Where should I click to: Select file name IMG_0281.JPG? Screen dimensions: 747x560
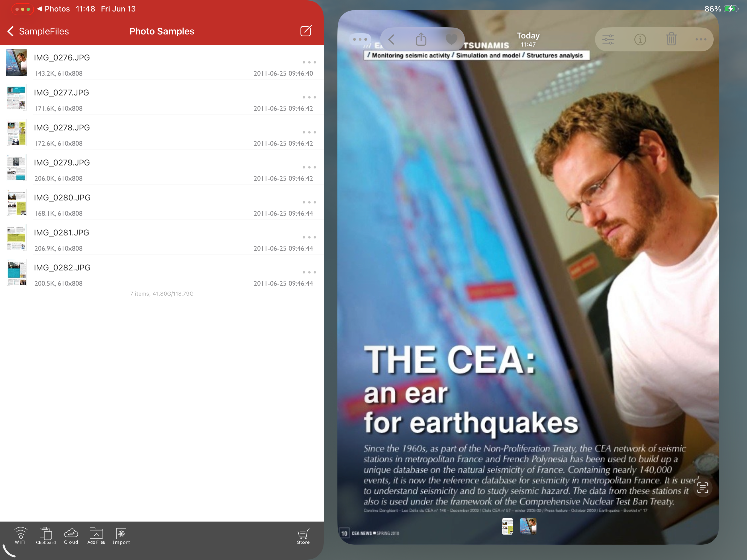point(62,233)
